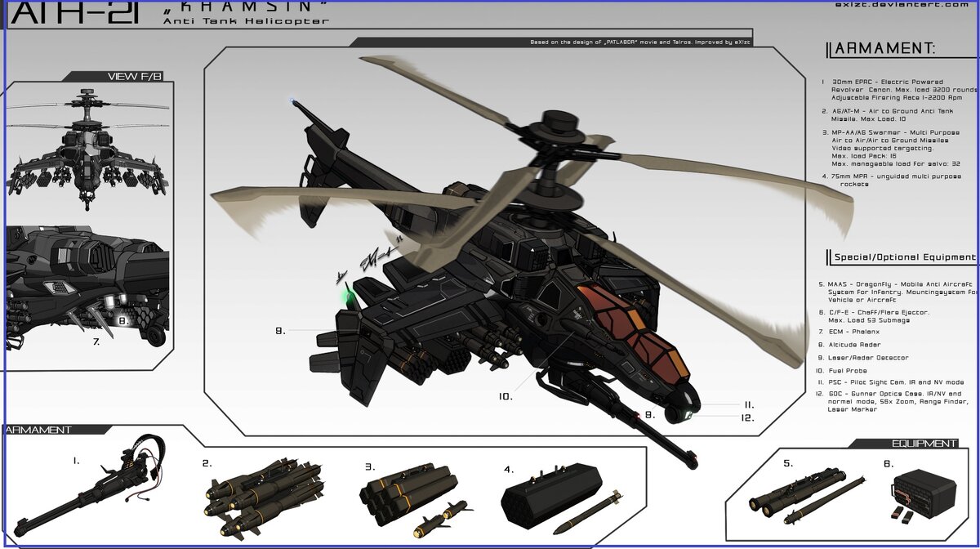The width and height of the screenshot is (980, 549).
Task: Click callout label '11.' near the nose
Action: [x=749, y=404]
